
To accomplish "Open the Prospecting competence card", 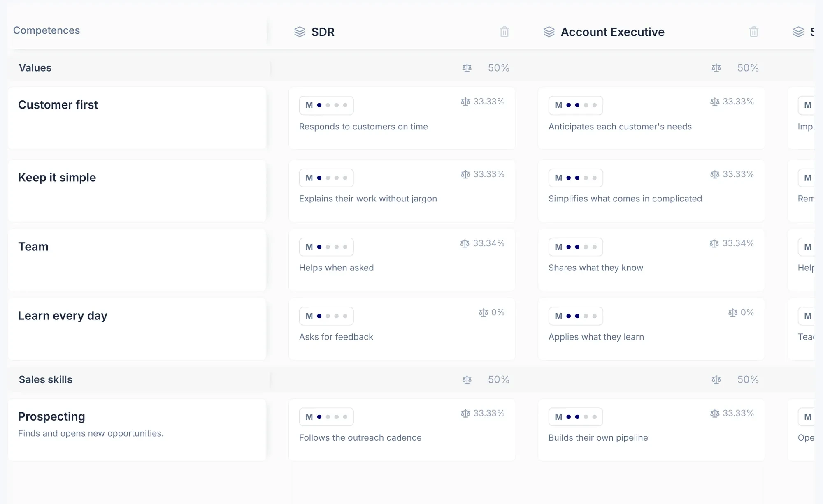I will [137, 430].
